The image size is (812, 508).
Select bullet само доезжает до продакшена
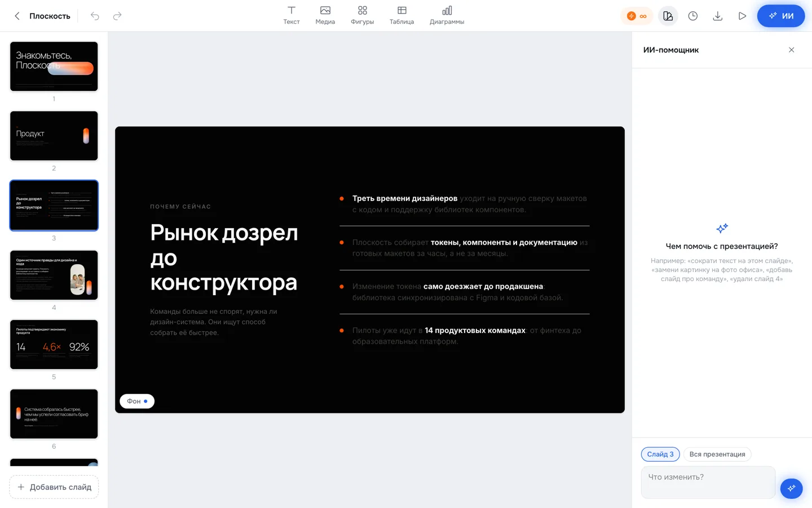coord(458,292)
